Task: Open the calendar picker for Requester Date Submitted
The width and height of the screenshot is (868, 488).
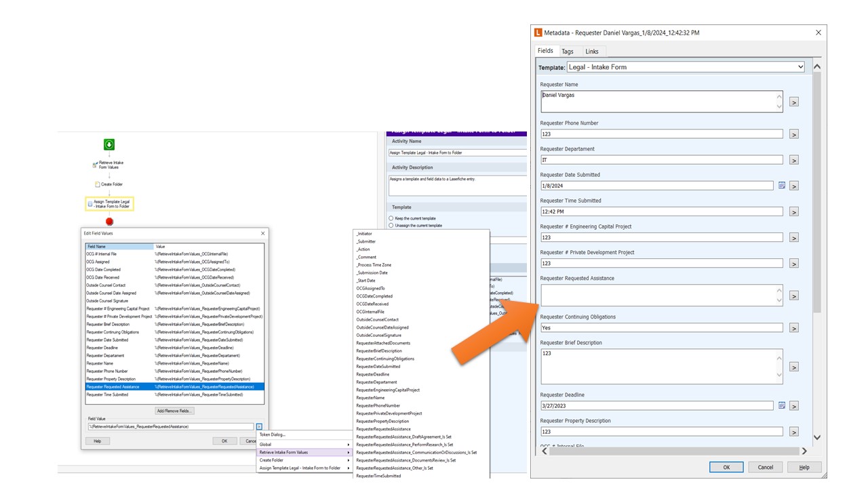Action: click(x=781, y=185)
